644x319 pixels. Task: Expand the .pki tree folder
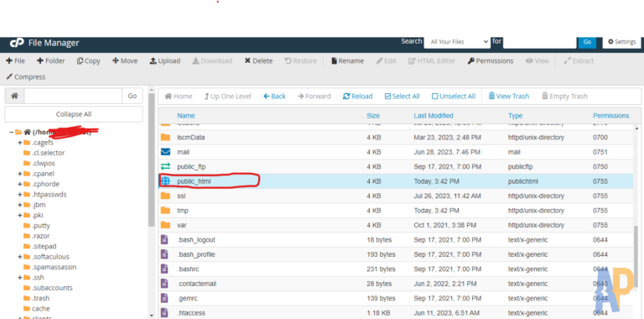tap(20, 216)
